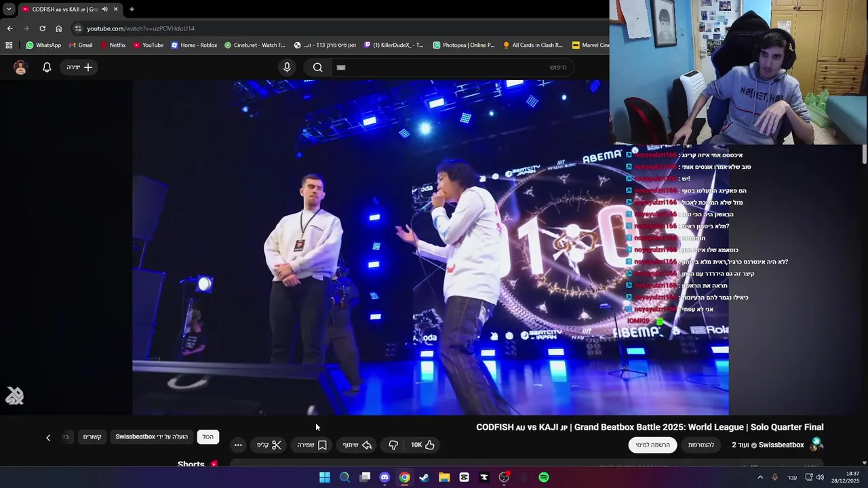Mute the tab using speaker icon
This screenshot has width=868, height=488.
[104, 9]
